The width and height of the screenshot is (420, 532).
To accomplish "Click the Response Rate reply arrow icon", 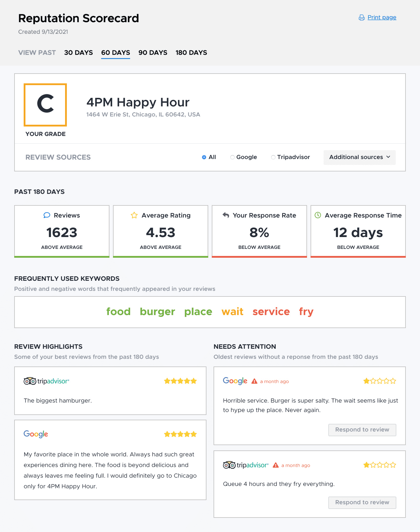I will [x=226, y=215].
